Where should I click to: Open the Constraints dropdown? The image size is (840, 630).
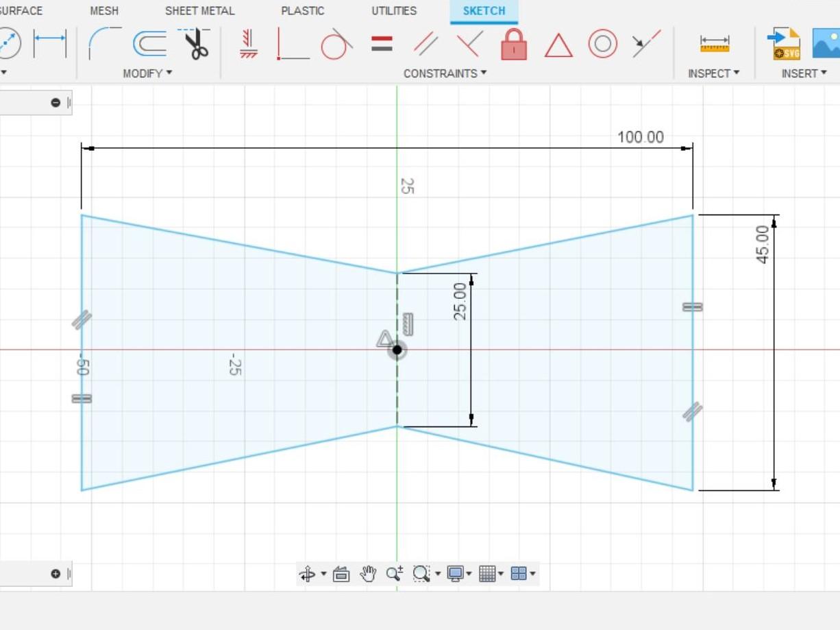445,73
